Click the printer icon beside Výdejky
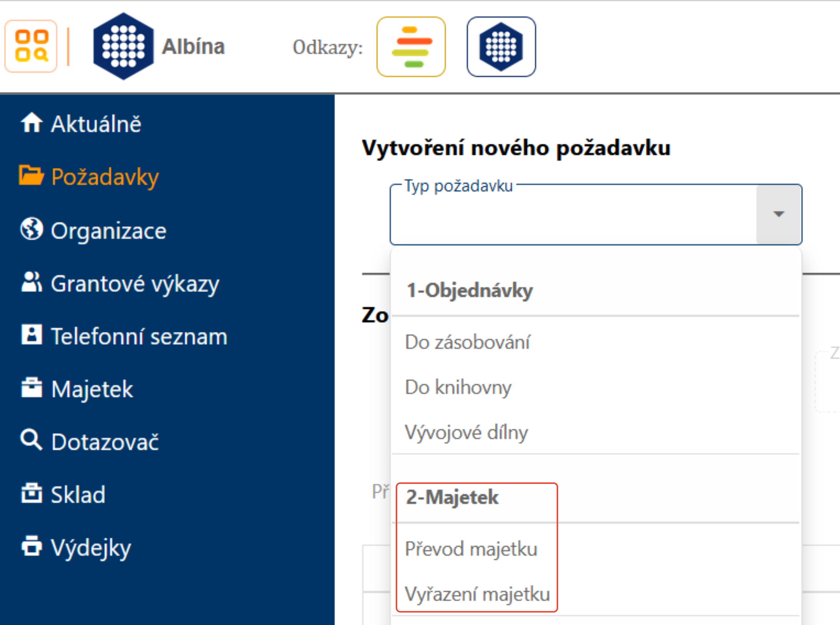The width and height of the screenshot is (840, 625). click(31, 546)
